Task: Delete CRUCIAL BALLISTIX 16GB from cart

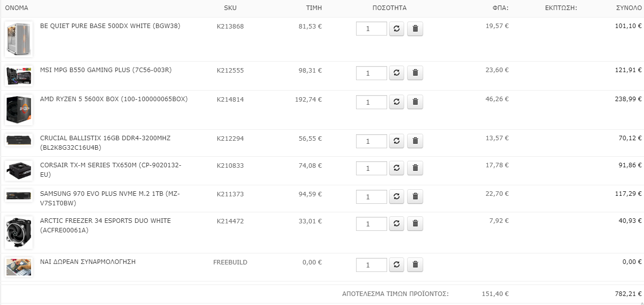Action: click(415, 141)
